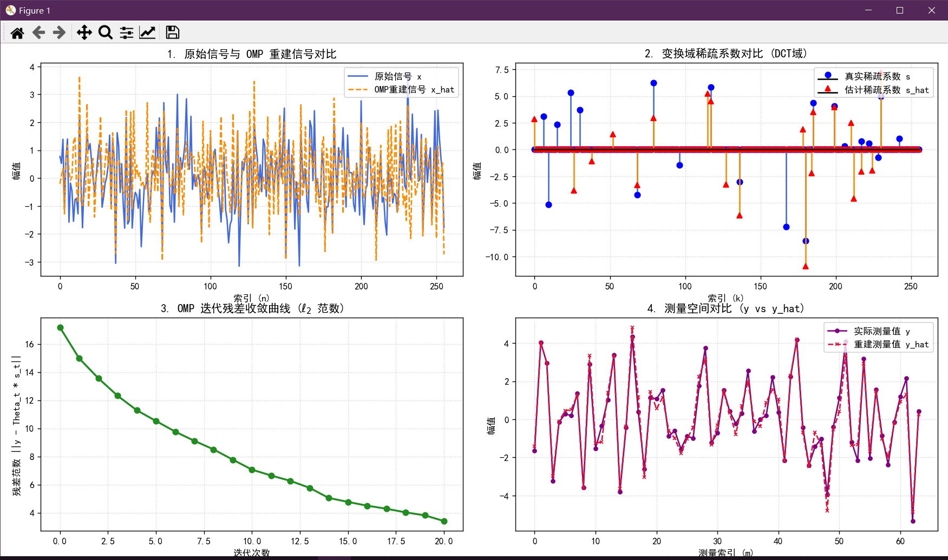Go back to the previous view
Viewport: 948px width, 560px height.
point(38,32)
